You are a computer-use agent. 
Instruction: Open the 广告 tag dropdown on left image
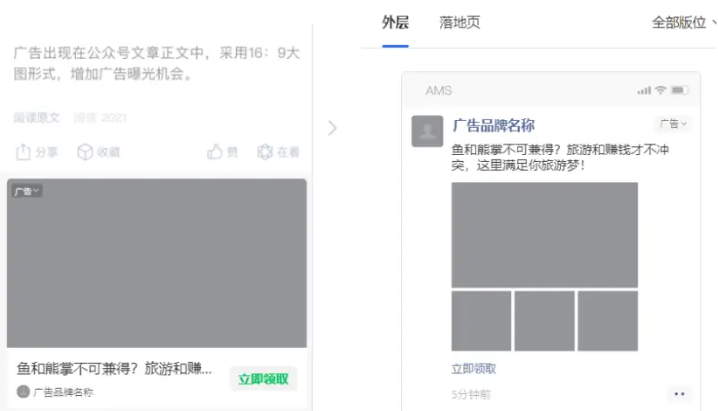tap(27, 191)
